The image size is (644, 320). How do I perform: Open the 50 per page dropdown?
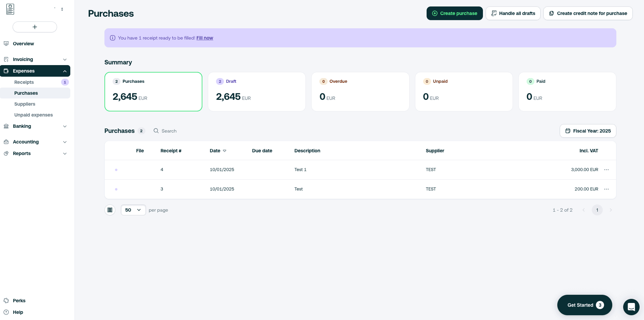(133, 210)
